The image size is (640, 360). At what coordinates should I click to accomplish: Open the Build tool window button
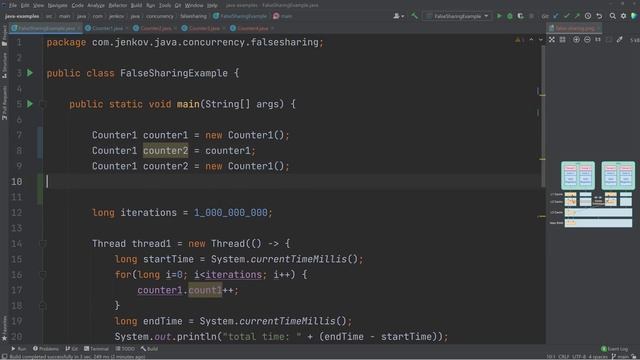coord(149,349)
